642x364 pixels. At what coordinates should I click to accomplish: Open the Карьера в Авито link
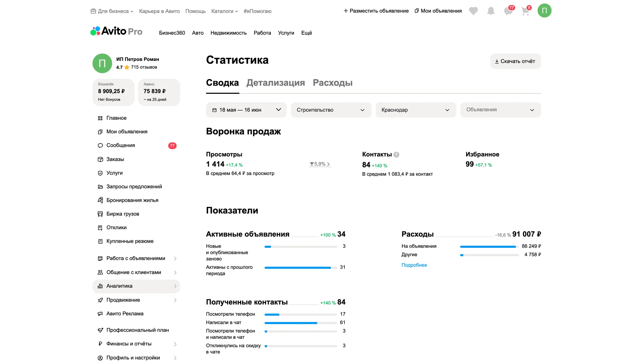click(x=159, y=11)
